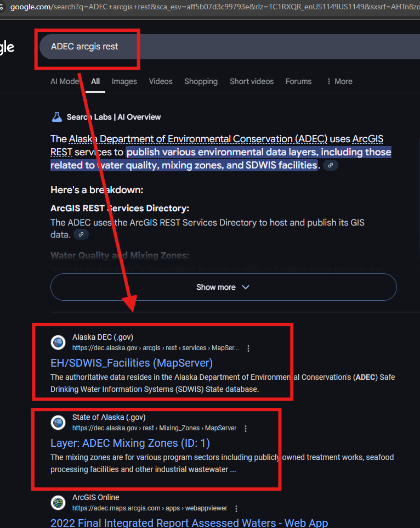
Task: Open three-dot options for ADEC Mixing Zones result
Action: coord(246,428)
